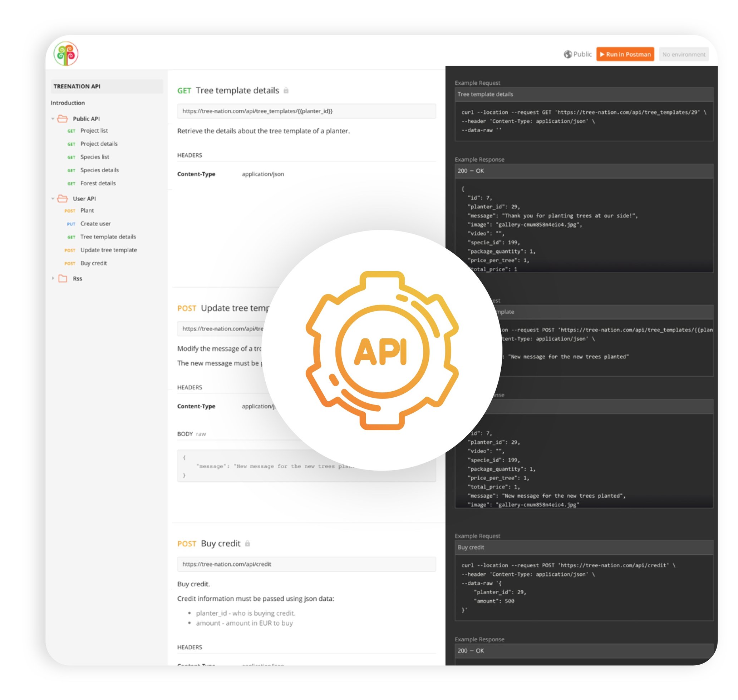Open the Species details endpoint
This screenshot has width=738, height=700.
click(x=100, y=171)
